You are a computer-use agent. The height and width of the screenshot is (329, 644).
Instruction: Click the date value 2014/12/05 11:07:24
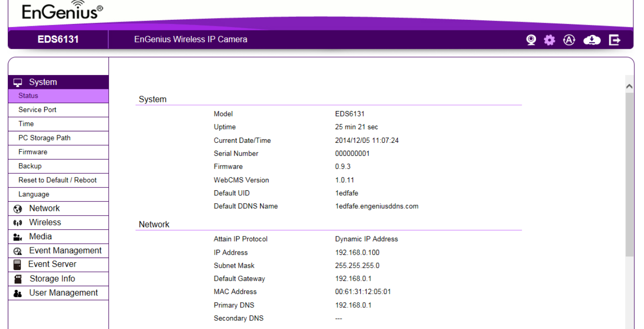pyautogui.click(x=367, y=141)
